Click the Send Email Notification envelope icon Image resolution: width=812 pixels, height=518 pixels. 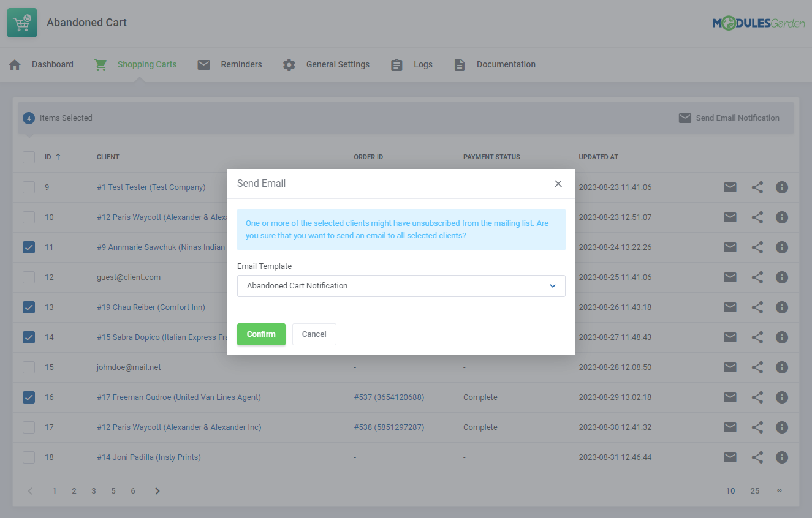(685, 118)
